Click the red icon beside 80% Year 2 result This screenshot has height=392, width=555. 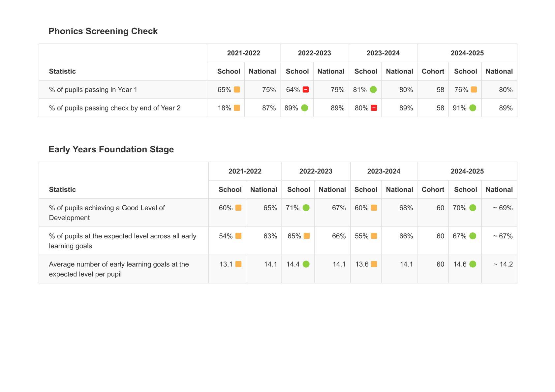[x=374, y=108]
